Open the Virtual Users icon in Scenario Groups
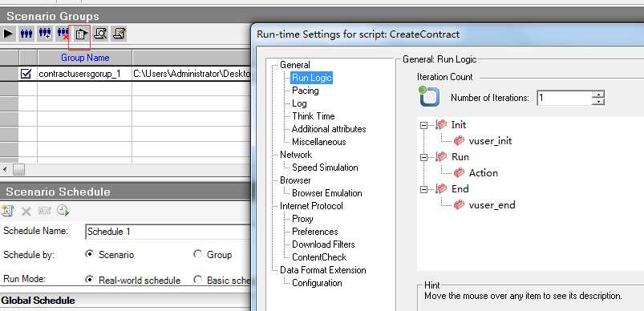Screen dimensions: 644x311 coord(26,34)
